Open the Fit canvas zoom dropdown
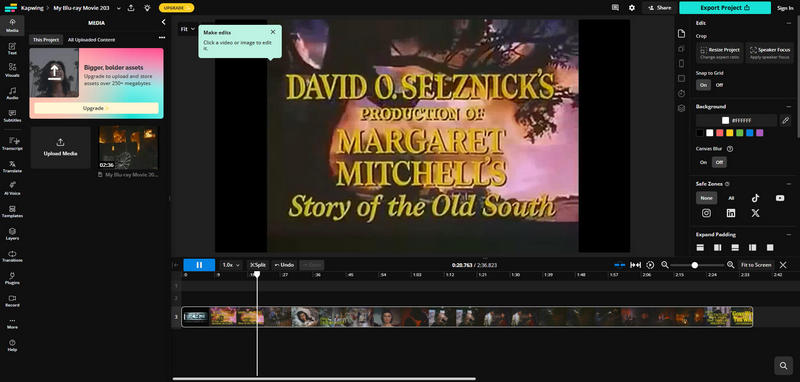 pos(187,29)
